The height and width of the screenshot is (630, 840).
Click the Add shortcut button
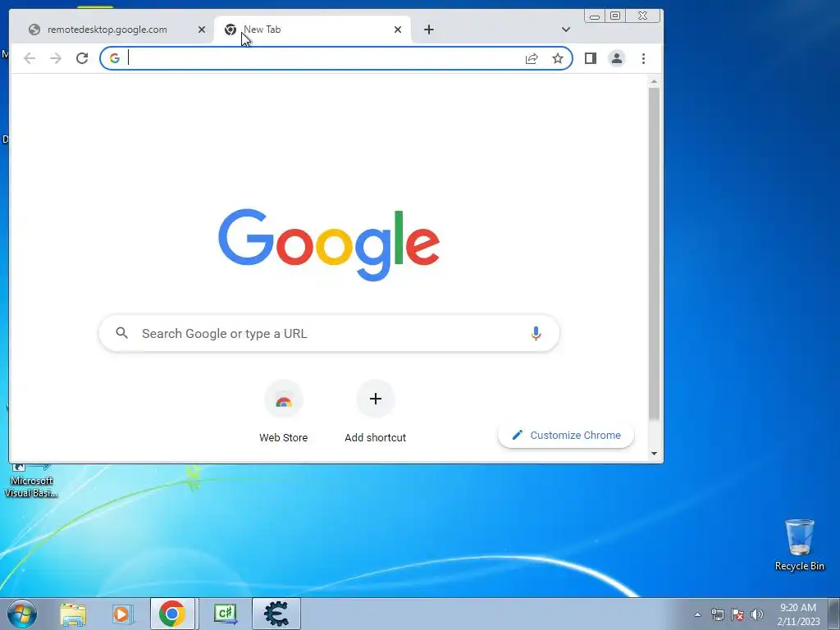tap(375, 412)
